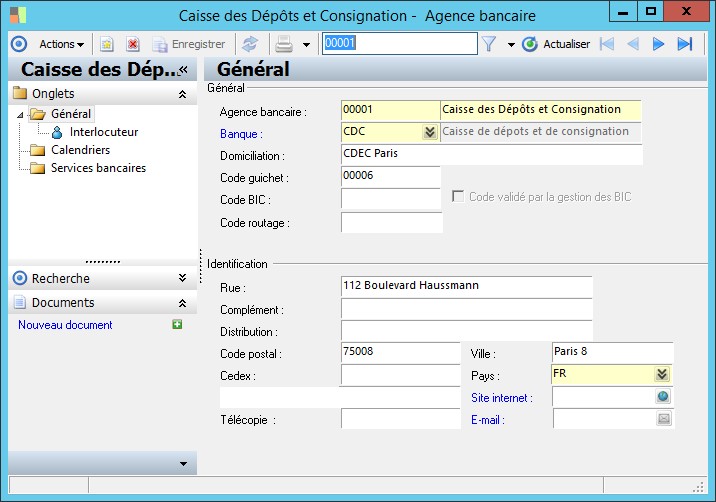Click the printer icon

[284, 44]
